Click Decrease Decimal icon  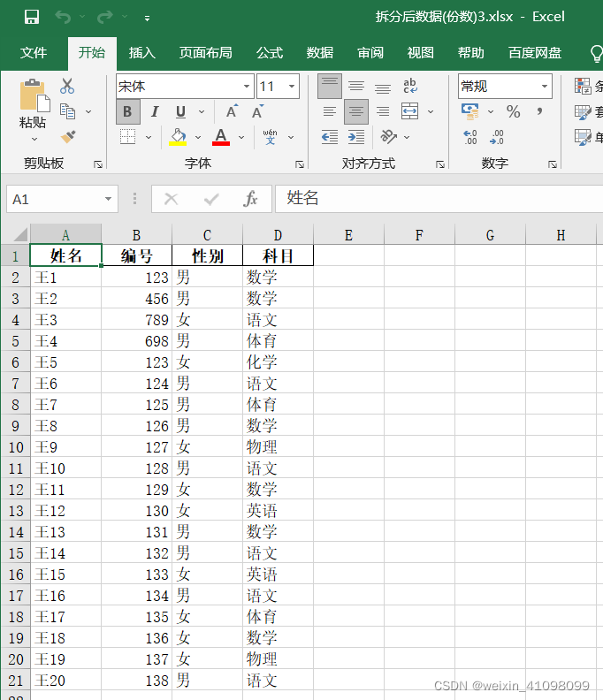tap(496, 137)
